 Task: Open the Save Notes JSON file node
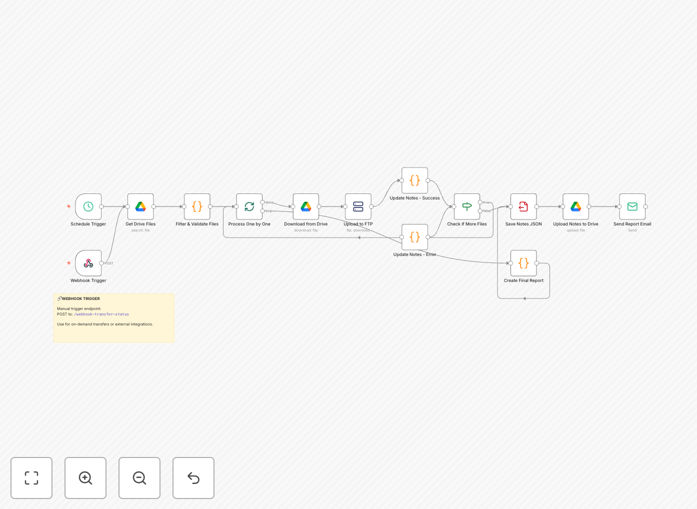point(524,206)
